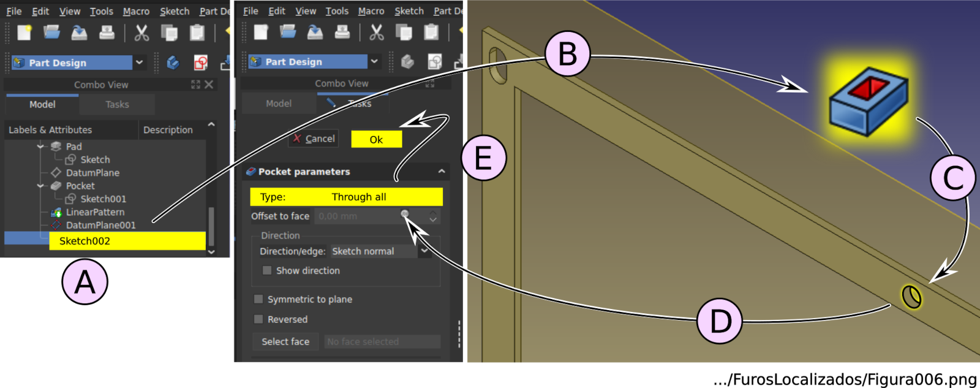Image resolution: width=980 pixels, height=388 pixels.
Task: Click the DatumPlane001 icon in model tree
Action: pyautogui.click(x=56, y=225)
